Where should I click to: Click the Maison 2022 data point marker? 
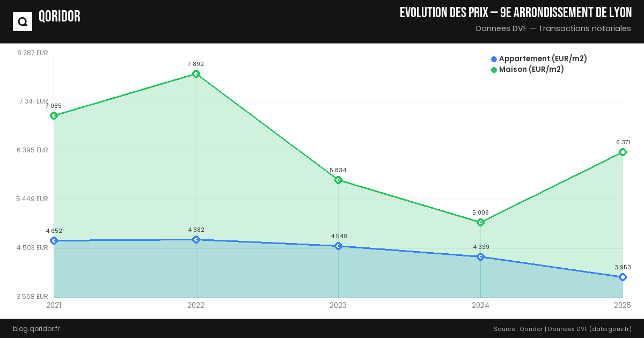click(x=196, y=74)
